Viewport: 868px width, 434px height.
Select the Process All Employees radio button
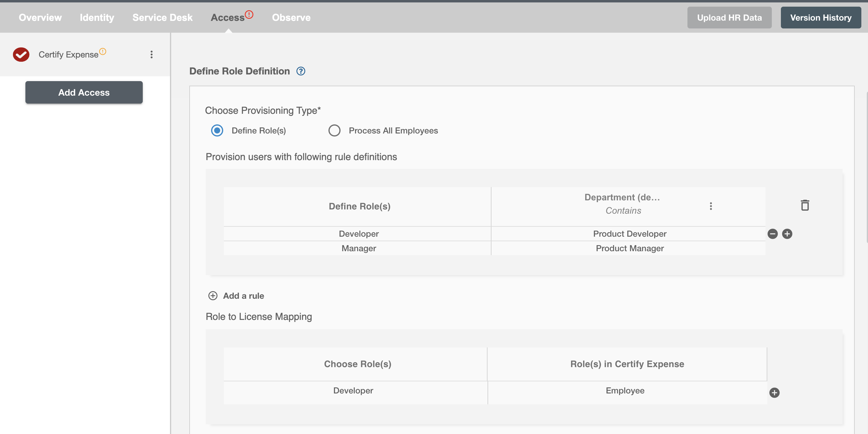(x=334, y=130)
